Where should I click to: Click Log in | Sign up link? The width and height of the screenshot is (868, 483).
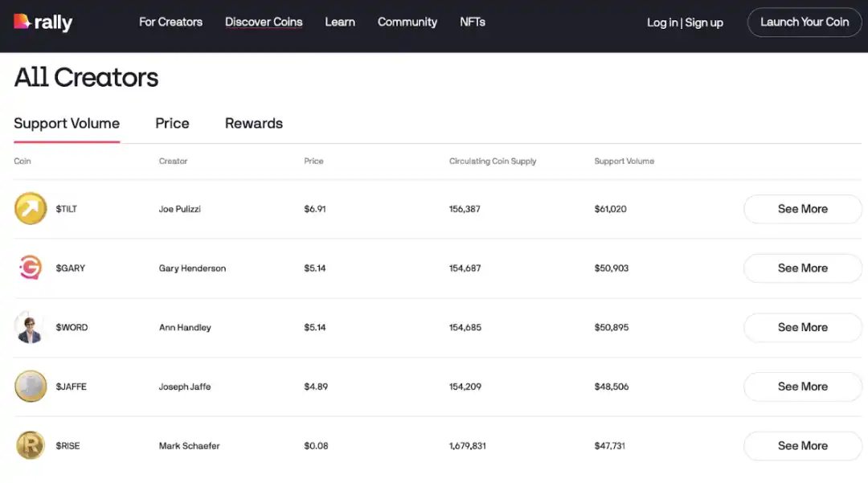pos(685,23)
